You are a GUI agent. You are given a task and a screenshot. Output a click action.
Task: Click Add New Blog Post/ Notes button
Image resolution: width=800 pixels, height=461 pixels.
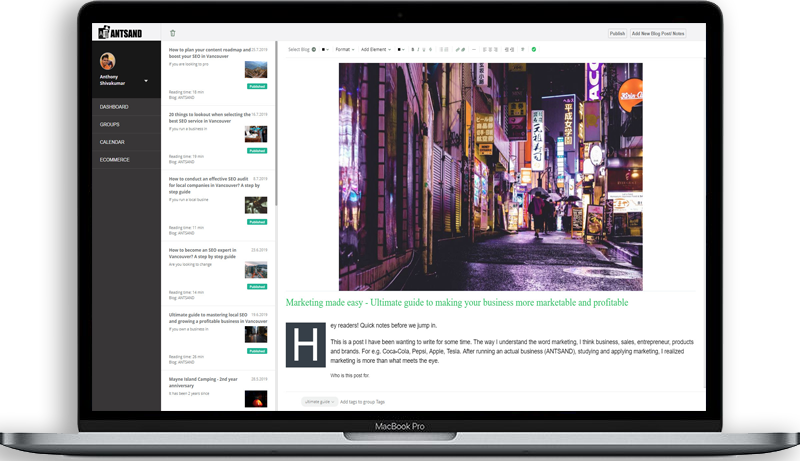tap(658, 33)
